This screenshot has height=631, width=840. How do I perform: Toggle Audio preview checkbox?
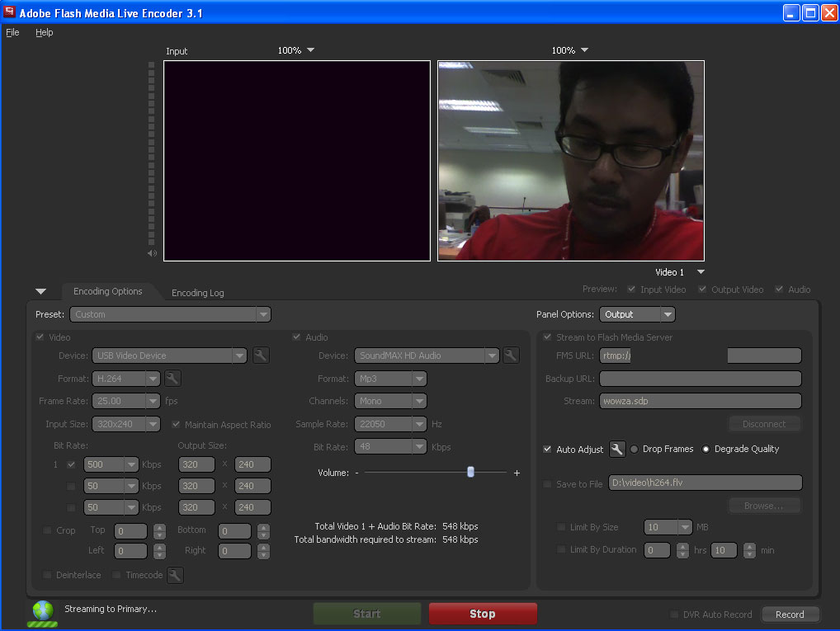coord(779,290)
